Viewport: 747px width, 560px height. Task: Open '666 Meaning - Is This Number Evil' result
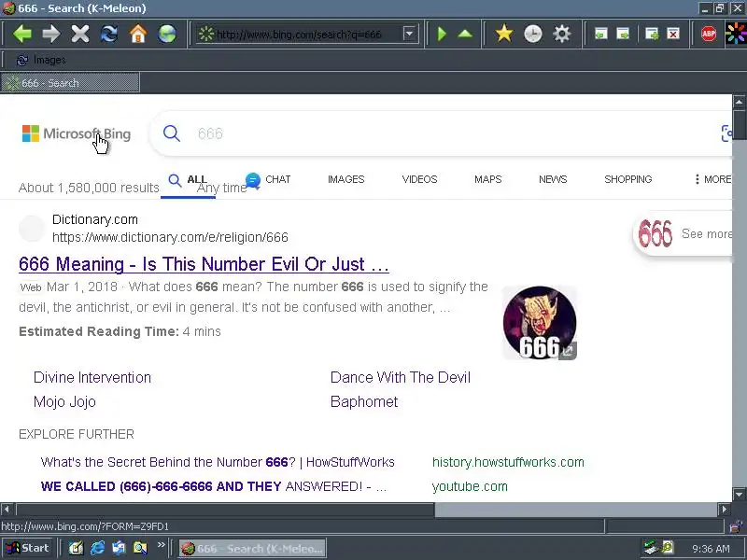[204, 264]
